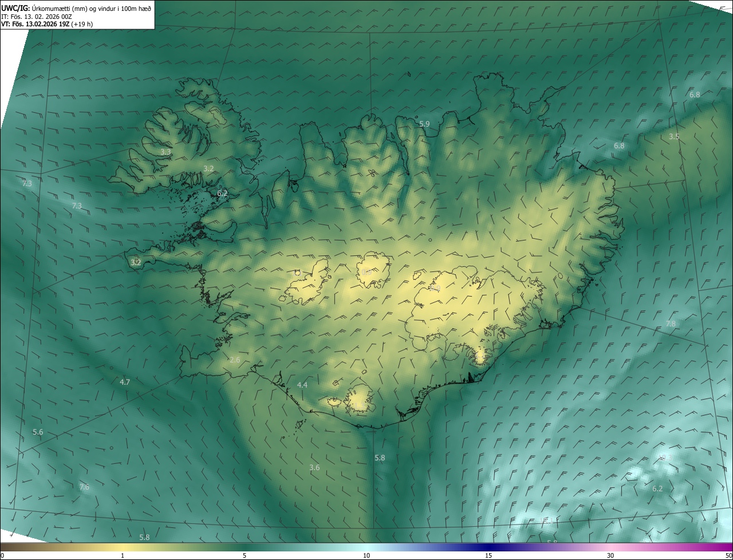
Task: Click the 3.6 value south of Iceland
Action: click(x=314, y=468)
